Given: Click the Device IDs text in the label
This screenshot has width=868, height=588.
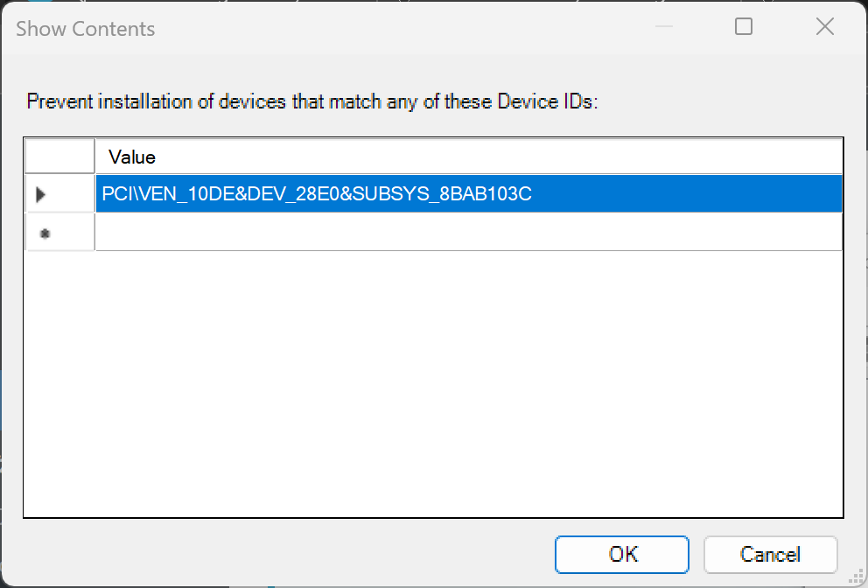Looking at the screenshot, I should (545, 101).
